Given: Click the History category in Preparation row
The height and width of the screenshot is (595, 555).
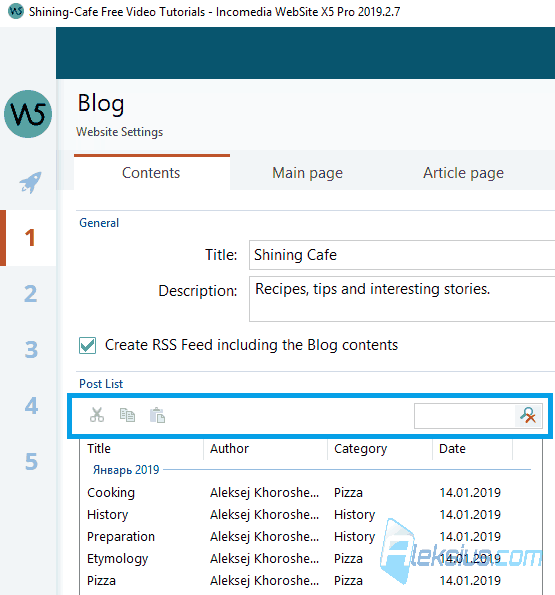Looking at the screenshot, I should pos(354,537).
